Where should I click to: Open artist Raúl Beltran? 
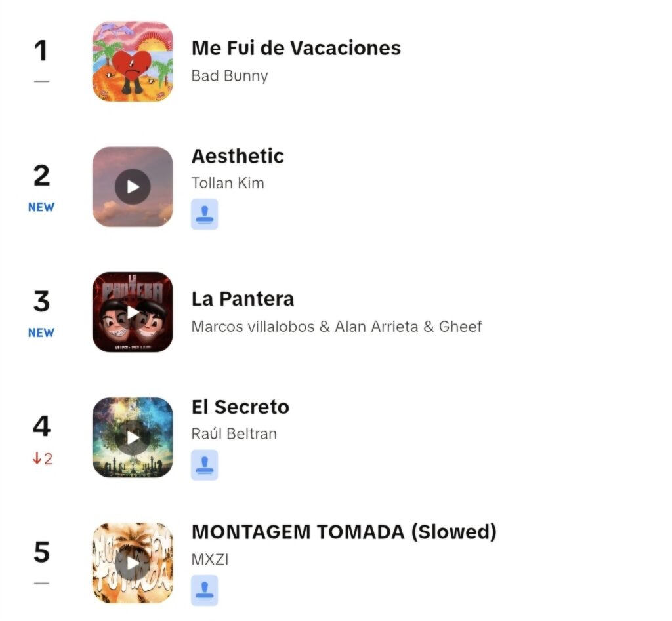(234, 434)
